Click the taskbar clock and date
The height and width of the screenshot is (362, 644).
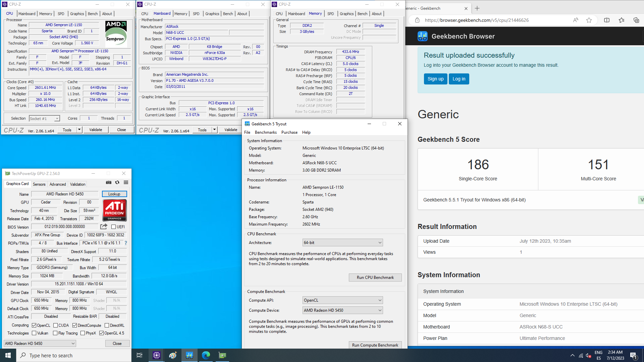point(615,355)
